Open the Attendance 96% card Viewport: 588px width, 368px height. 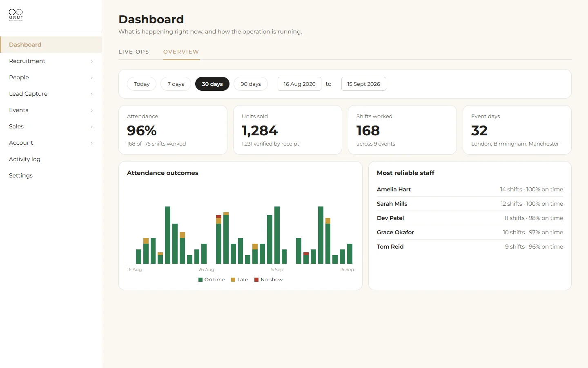coord(173,130)
